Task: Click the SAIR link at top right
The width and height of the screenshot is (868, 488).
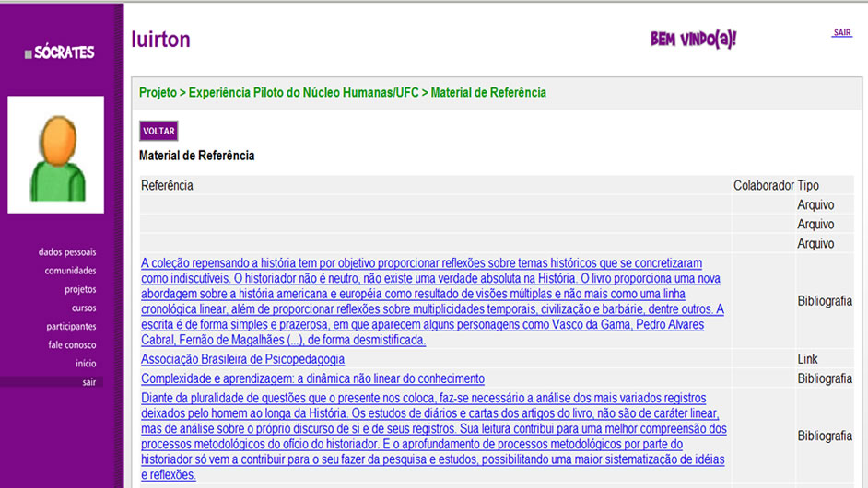Action: click(x=841, y=33)
